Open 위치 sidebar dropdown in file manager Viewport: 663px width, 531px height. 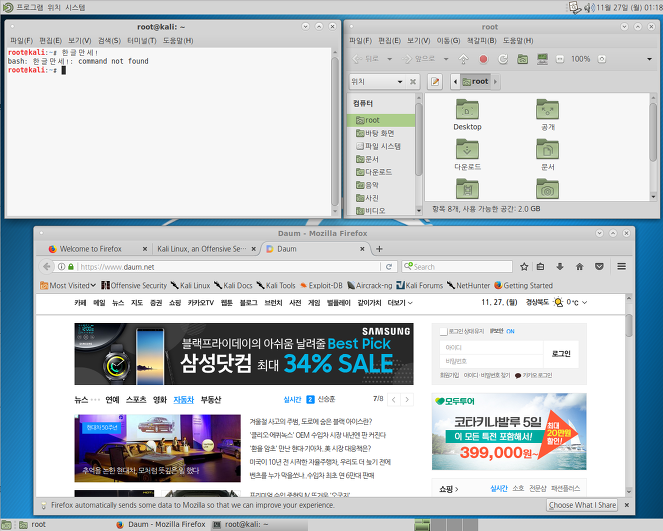point(376,82)
